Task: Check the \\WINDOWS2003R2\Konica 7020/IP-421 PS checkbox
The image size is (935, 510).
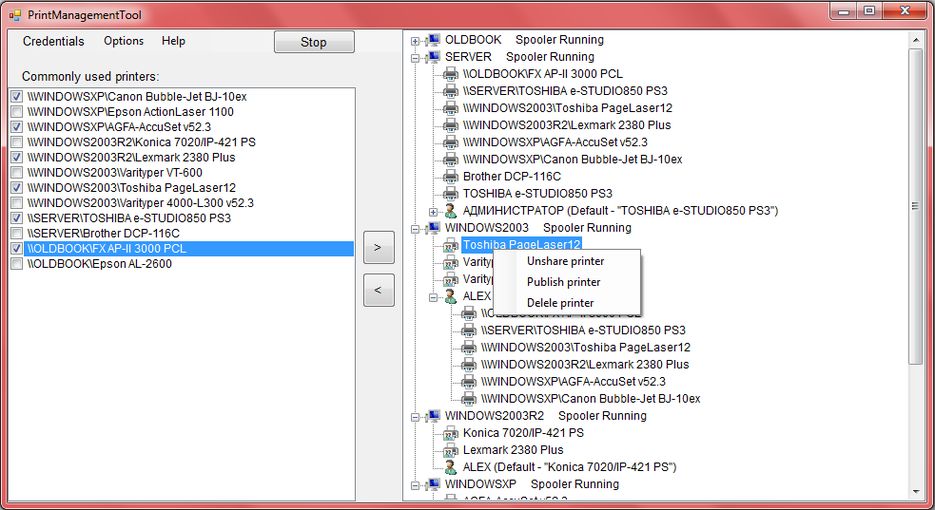Action: tap(17, 142)
